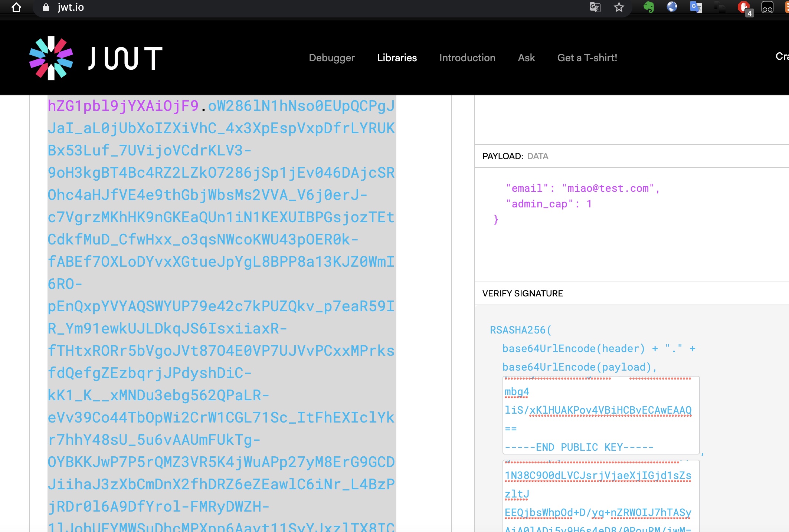
Task: Open the Introduction nav link
Action: click(x=467, y=58)
